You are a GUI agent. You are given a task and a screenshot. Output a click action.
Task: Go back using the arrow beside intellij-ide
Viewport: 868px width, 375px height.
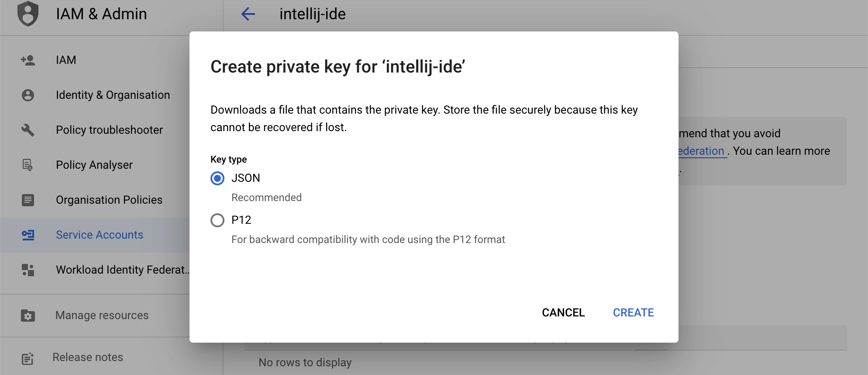pos(248,14)
